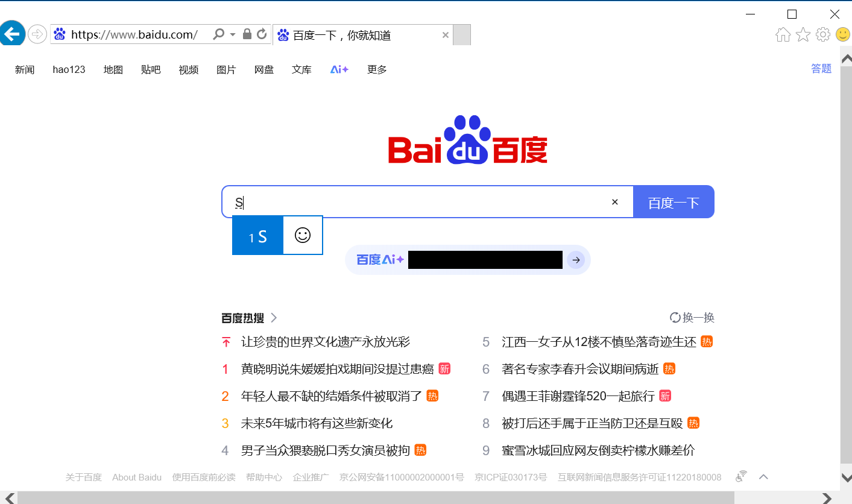This screenshot has width=852, height=504.
Task: Go back with the browser back arrow
Action: tap(12, 34)
